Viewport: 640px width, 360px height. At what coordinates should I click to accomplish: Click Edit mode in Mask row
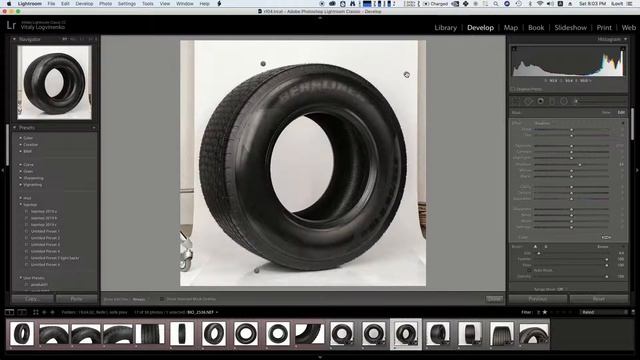tap(621, 112)
